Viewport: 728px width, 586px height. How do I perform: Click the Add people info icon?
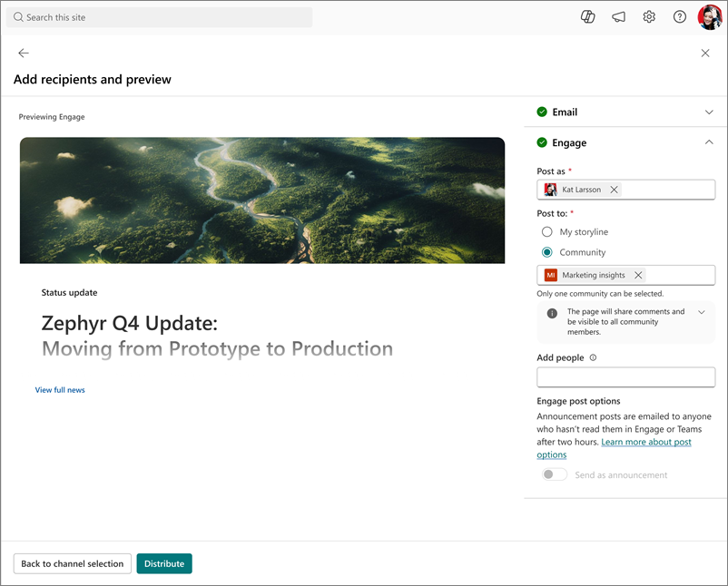[x=593, y=357]
